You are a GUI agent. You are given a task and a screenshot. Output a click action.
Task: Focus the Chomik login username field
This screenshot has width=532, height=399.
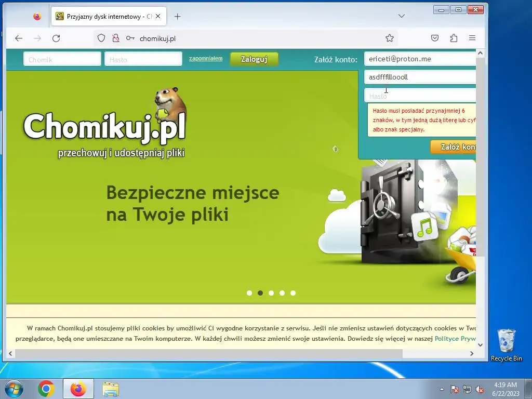(62, 59)
